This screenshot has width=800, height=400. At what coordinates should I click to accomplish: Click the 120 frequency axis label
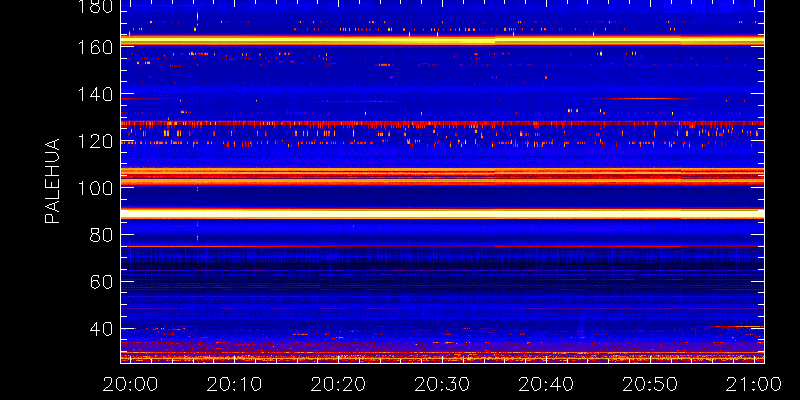[94, 141]
